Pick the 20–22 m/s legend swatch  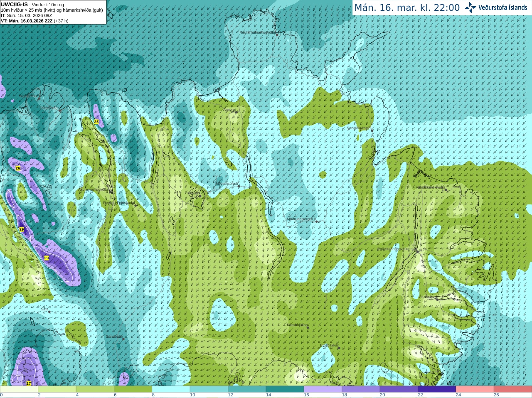(x=399, y=389)
